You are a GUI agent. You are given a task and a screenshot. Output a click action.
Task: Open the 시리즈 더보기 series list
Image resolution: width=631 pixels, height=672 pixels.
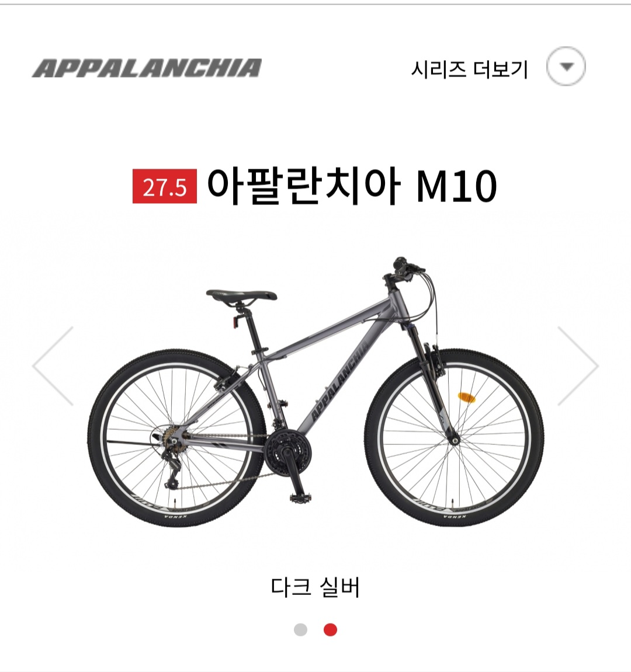[x=469, y=69]
